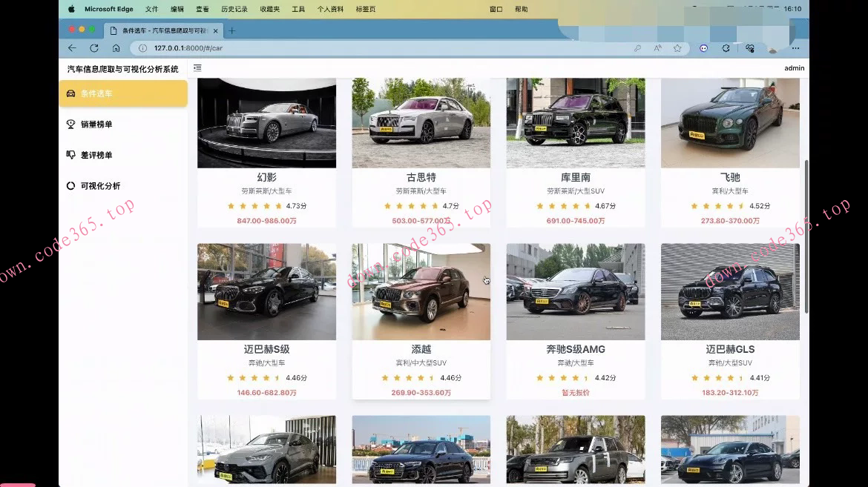Viewport: 868px width, 487px height.
Task: Reload the page with refresh icon
Action: coord(94,48)
